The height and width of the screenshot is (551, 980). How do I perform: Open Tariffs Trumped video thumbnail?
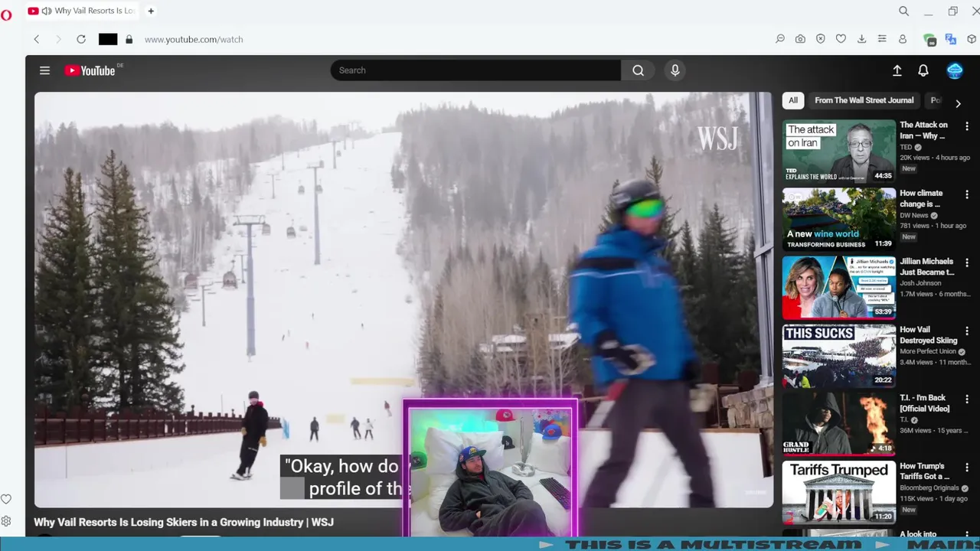pyautogui.click(x=839, y=491)
